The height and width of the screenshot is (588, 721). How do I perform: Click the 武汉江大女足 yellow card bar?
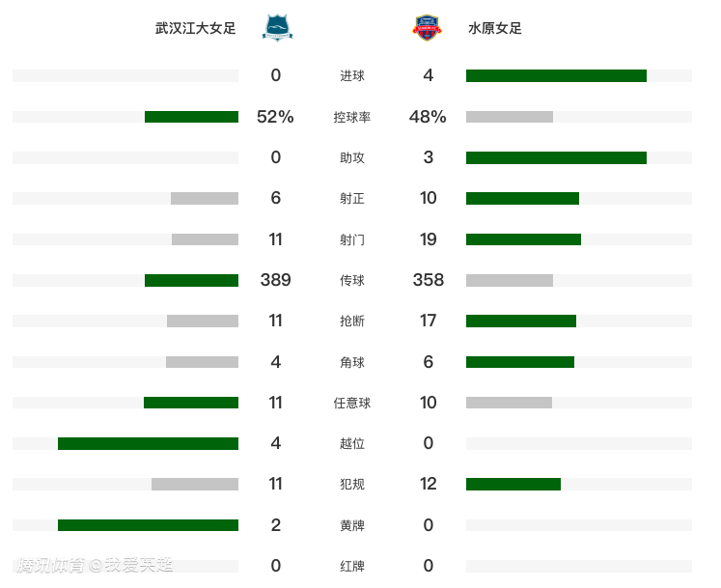click(148, 525)
